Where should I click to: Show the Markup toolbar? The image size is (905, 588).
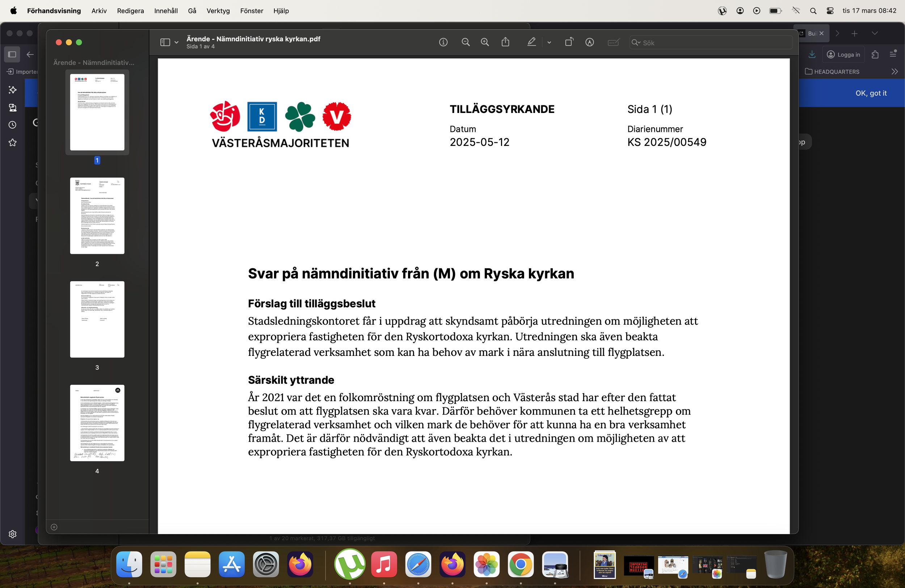pyautogui.click(x=589, y=42)
